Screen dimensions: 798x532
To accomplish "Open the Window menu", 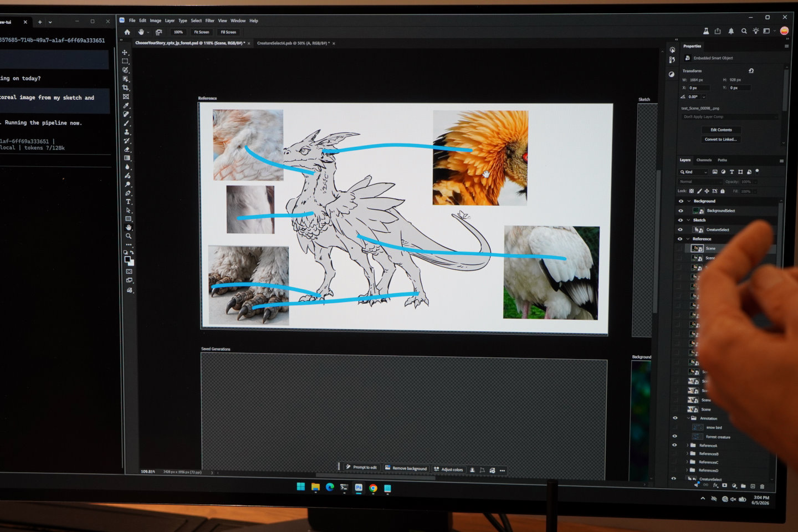I will click(238, 21).
